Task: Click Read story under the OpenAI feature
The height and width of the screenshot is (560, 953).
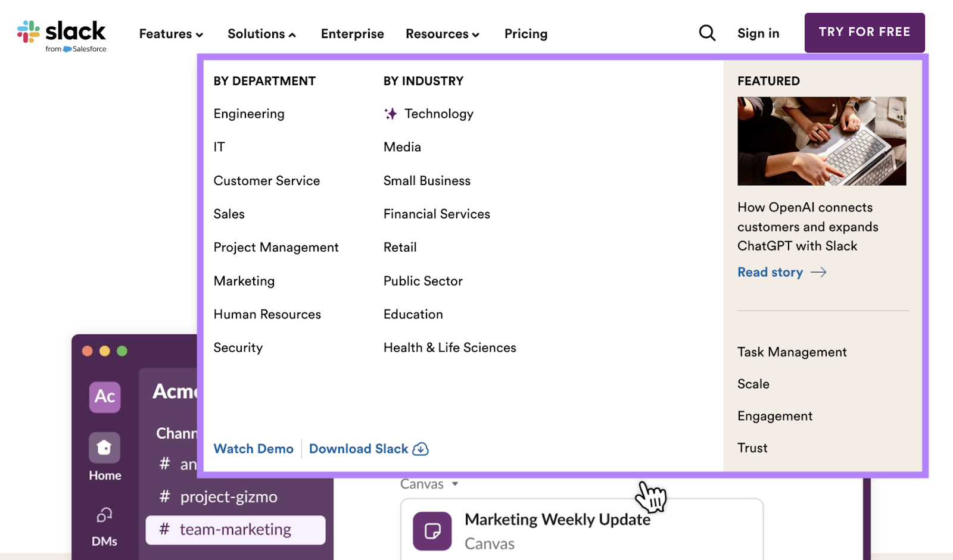Action: (770, 272)
